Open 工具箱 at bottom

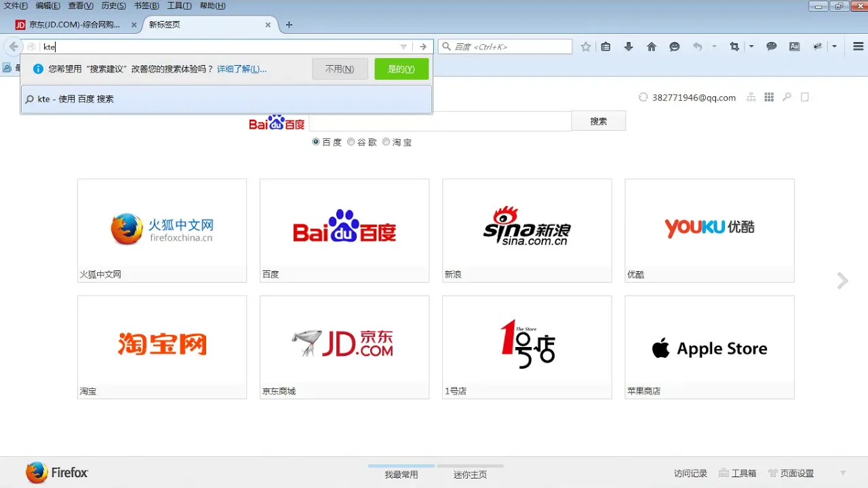738,474
